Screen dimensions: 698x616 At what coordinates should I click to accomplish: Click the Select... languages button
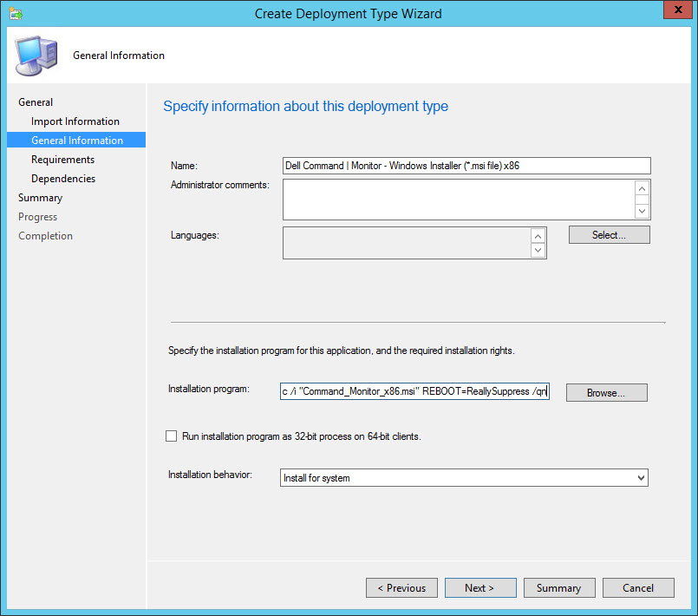point(609,235)
